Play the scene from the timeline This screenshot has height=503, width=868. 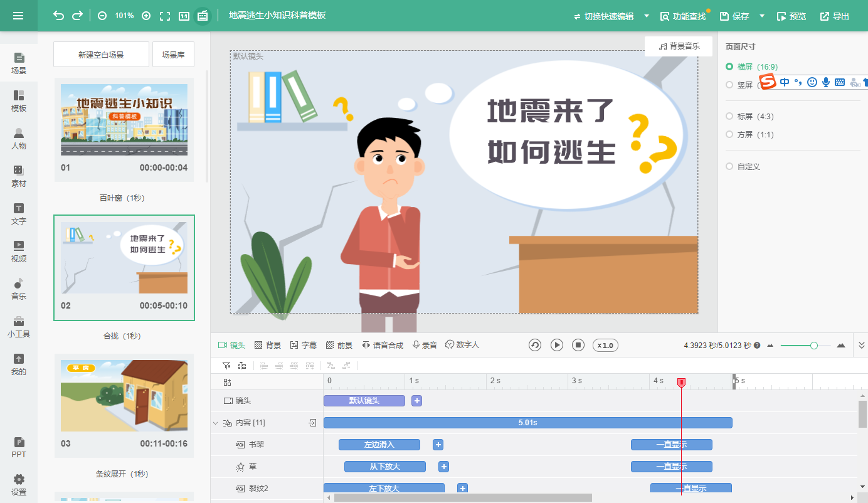(x=557, y=345)
